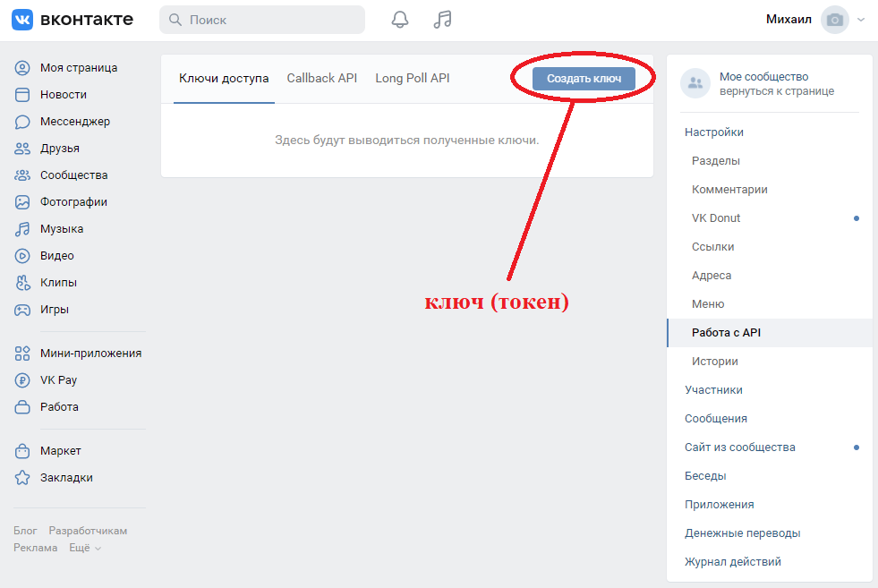878x588 pixels.
Task: Open the music note icon in header
Action: tap(442, 20)
